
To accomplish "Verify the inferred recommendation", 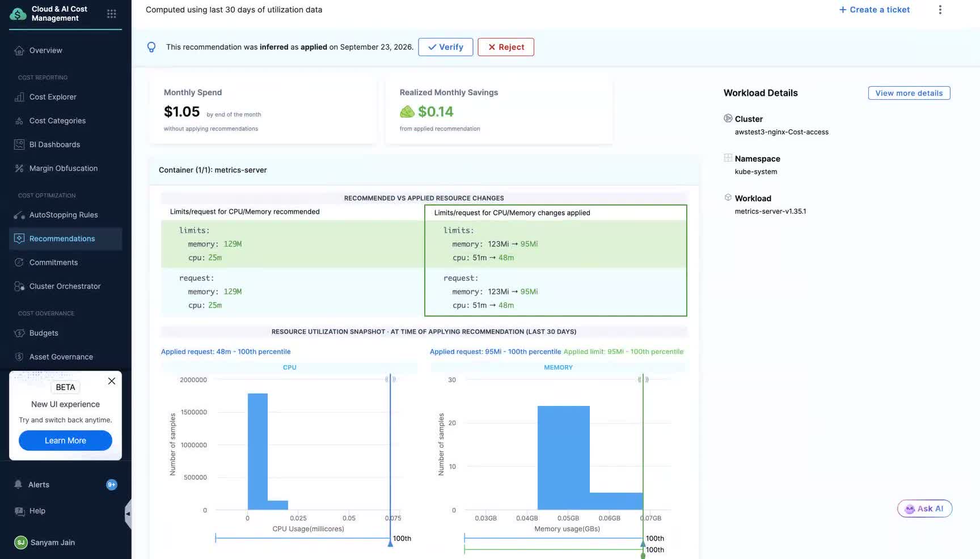I will click(x=446, y=47).
